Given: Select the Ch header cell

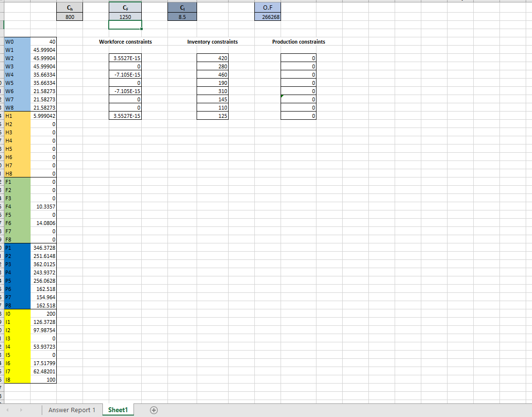Looking at the screenshot, I should tap(69, 7).
